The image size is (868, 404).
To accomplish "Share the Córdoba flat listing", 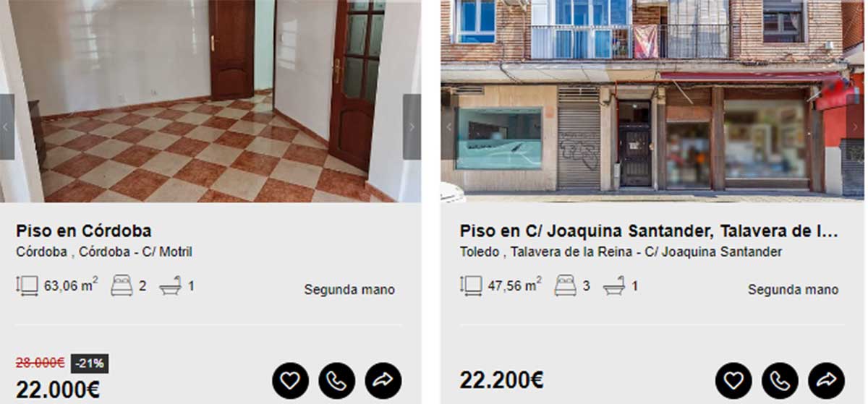I will pyautogui.click(x=383, y=380).
